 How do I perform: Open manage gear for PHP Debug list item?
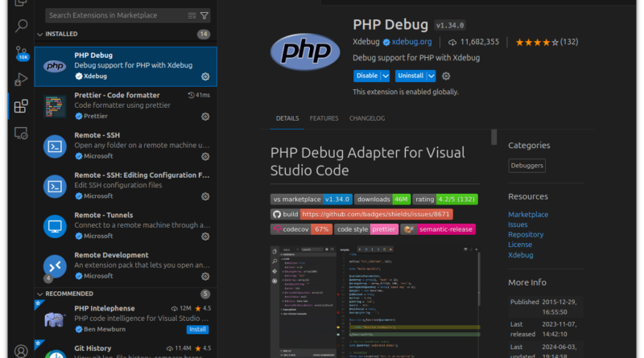coord(205,76)
